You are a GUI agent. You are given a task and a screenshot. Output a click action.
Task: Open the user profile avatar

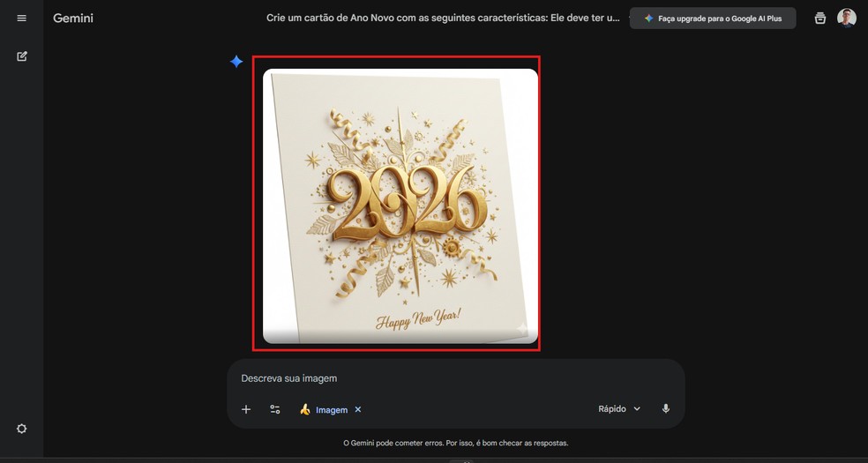(x=847, y=18)
